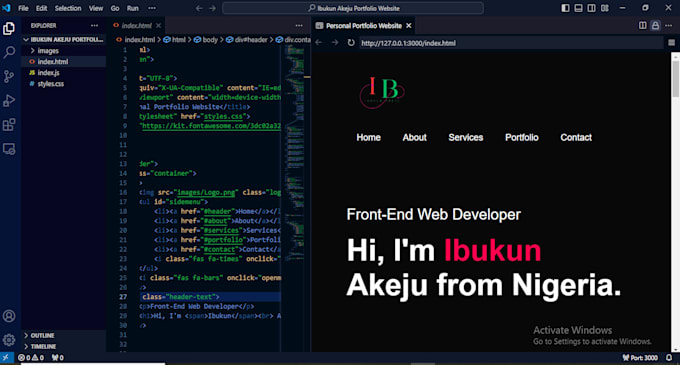
Task: Open the Go menu
Action: pyautogui.click(x=115, y=8)
